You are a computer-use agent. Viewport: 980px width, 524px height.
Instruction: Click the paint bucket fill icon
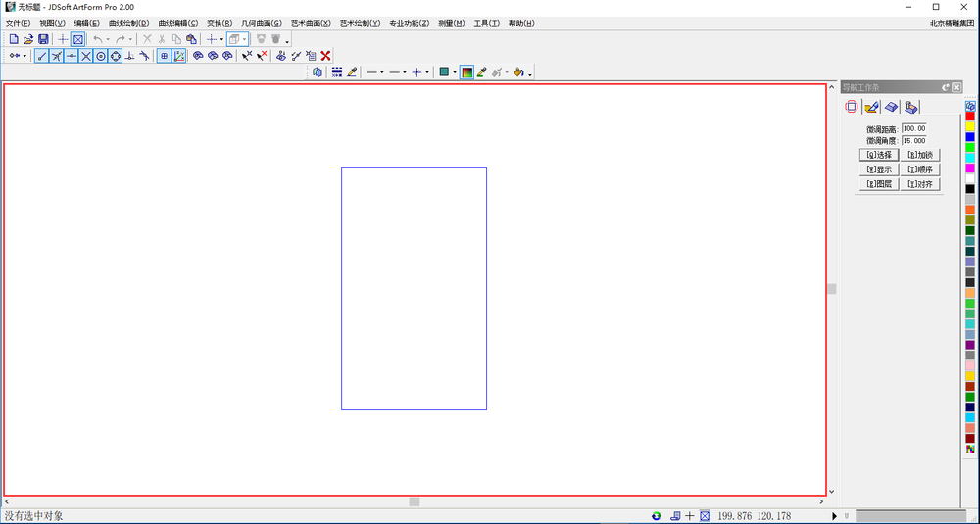point(518,72)
